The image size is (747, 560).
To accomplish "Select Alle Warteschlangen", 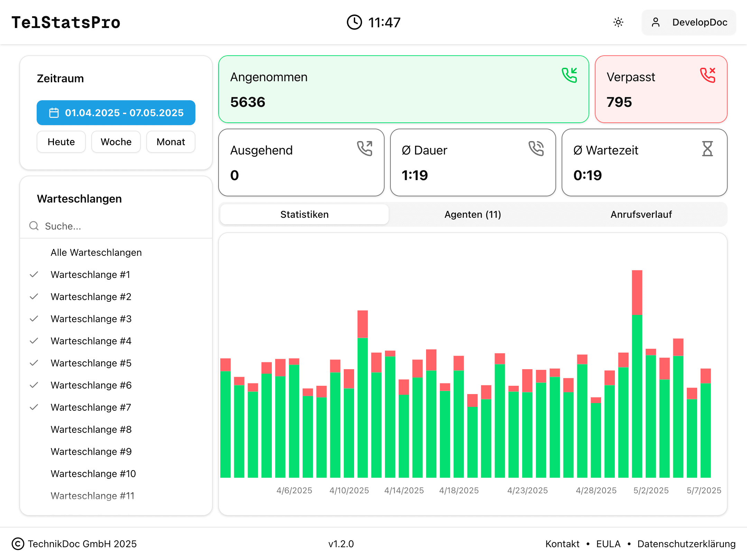I will tap(96, 252).
